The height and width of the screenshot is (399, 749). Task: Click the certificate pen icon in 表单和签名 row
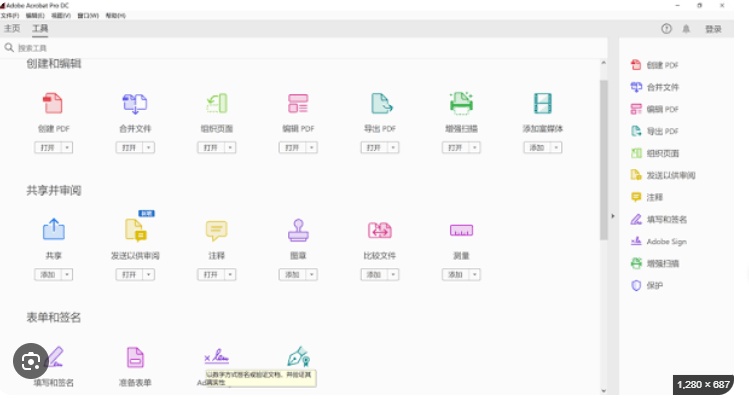click(x=299, y=357)
